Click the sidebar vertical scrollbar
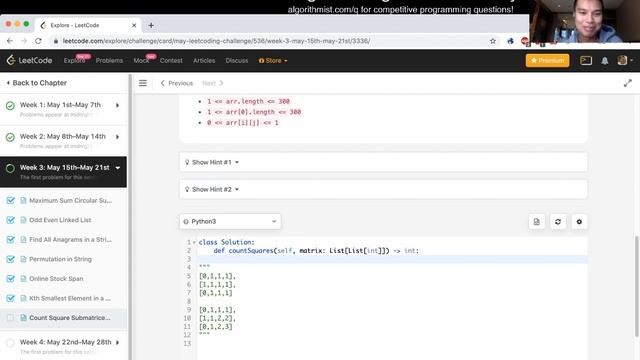This screenshot has height=360, width=640. pyautogui.click(x=130, y=216)
